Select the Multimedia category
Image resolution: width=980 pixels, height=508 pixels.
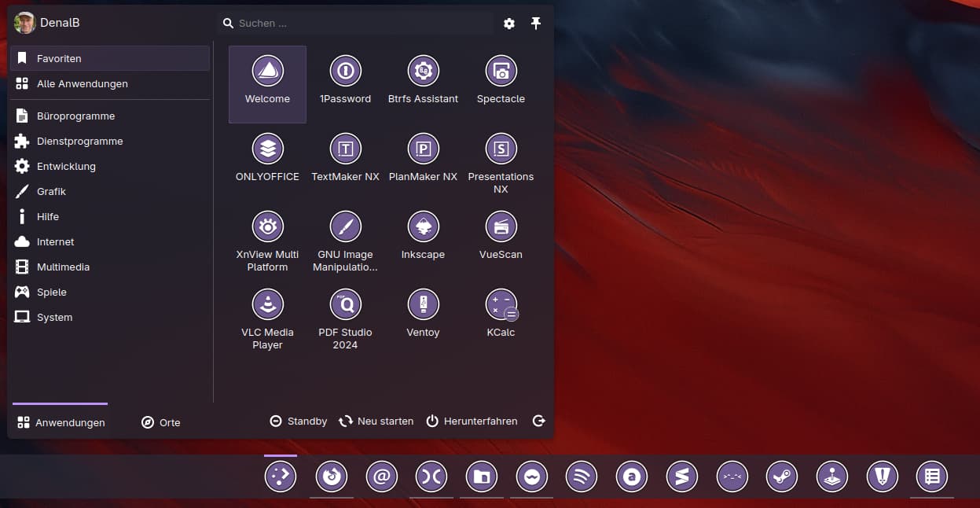point(63,267)
